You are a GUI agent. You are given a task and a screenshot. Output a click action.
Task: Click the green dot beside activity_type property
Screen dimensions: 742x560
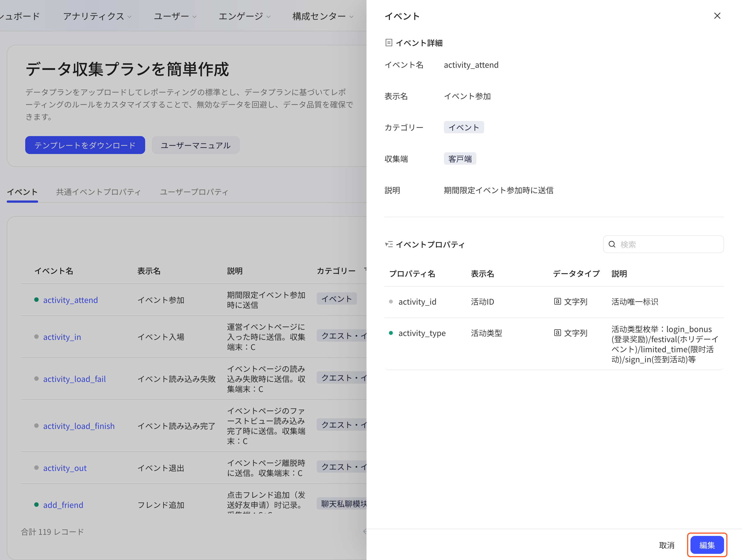pyautogui.click(x=390, y=333)
